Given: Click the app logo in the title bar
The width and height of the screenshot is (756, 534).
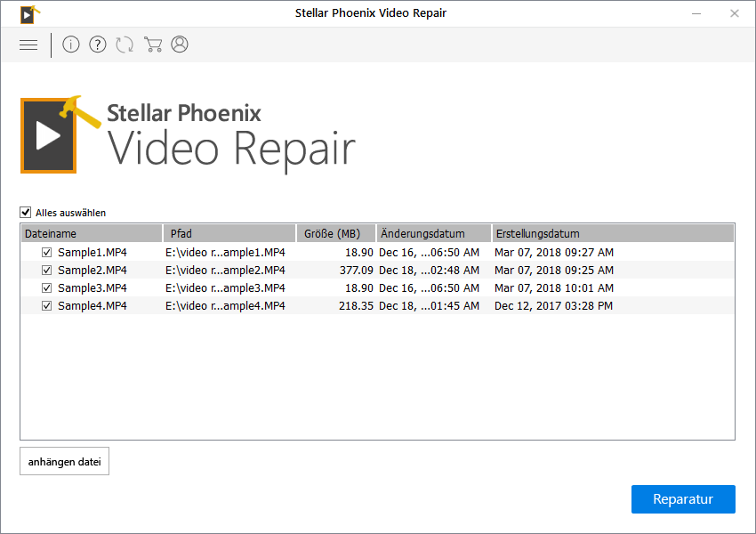Looking at the screenshot, I should click(29, 14).
